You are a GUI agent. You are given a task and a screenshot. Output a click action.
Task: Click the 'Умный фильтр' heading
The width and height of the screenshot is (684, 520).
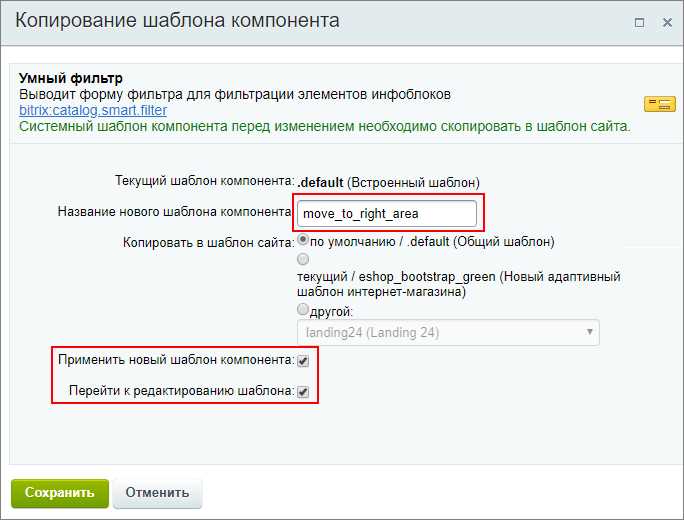pyautogui.click(x=71, y=78)
